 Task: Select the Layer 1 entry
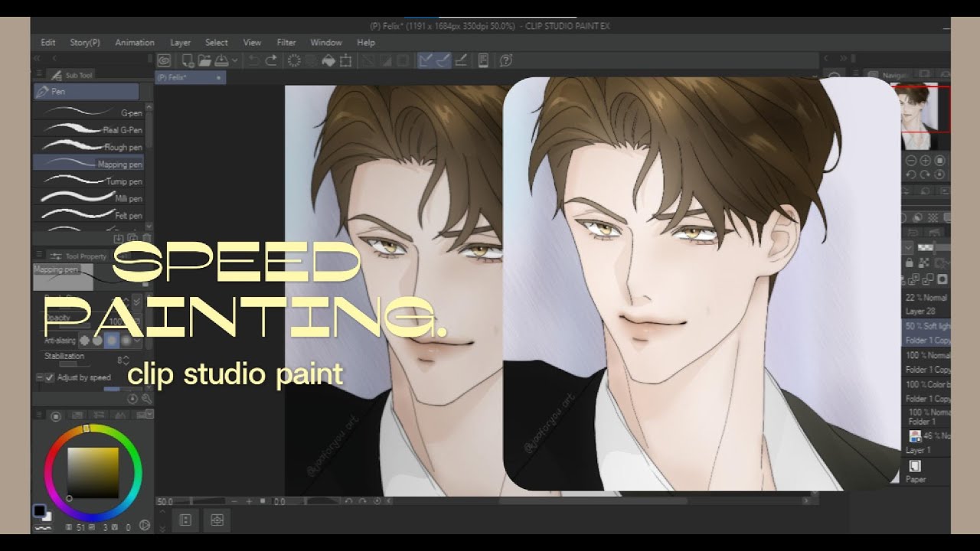pyautogui.click(x=926, y=442)
